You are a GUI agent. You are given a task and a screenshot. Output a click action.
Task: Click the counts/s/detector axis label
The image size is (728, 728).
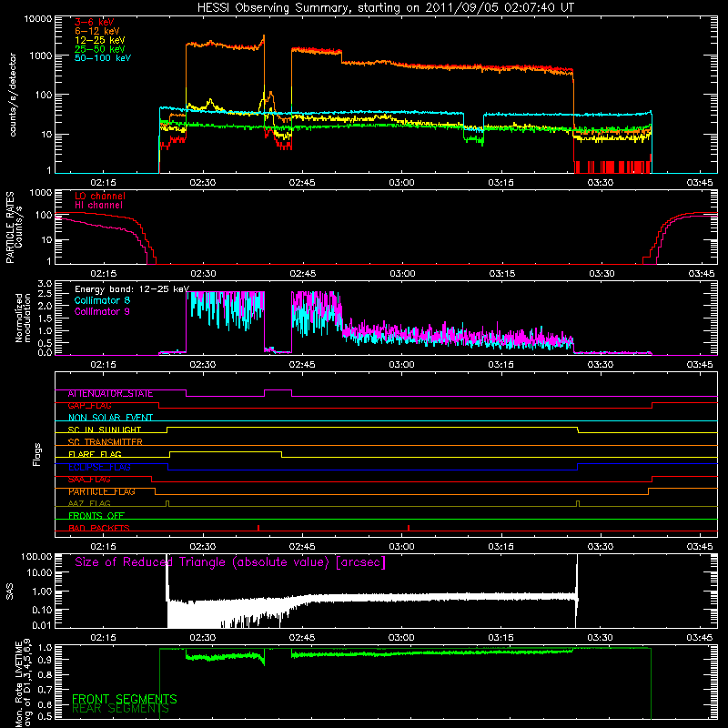coord(13,95)
